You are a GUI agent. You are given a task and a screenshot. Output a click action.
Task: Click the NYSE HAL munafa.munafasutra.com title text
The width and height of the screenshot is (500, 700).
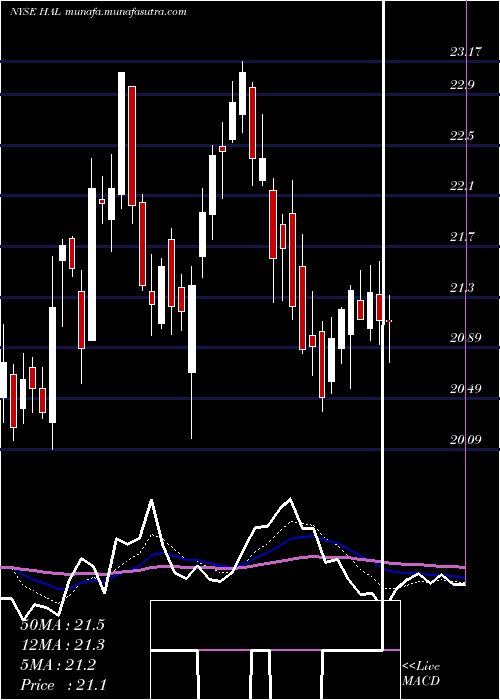[98, 12]
